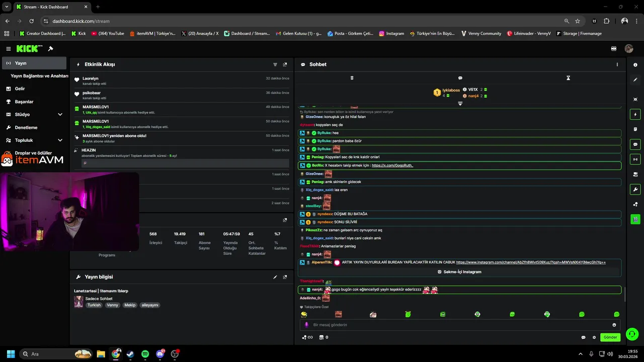The width and height of the screenshot is (644, 362).
Task: Toggle the chat bubble button in right sidebar
Action: pos(635,144)
